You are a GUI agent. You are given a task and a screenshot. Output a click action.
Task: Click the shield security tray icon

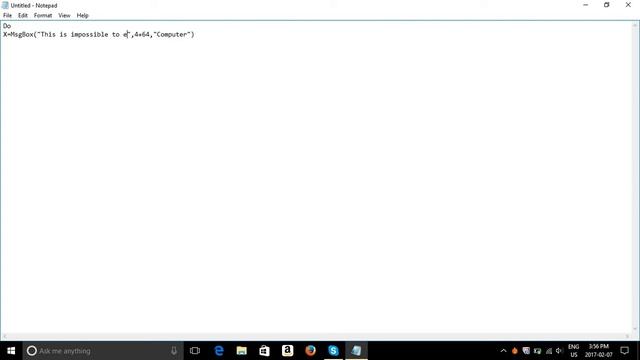[x=526, y=351]
